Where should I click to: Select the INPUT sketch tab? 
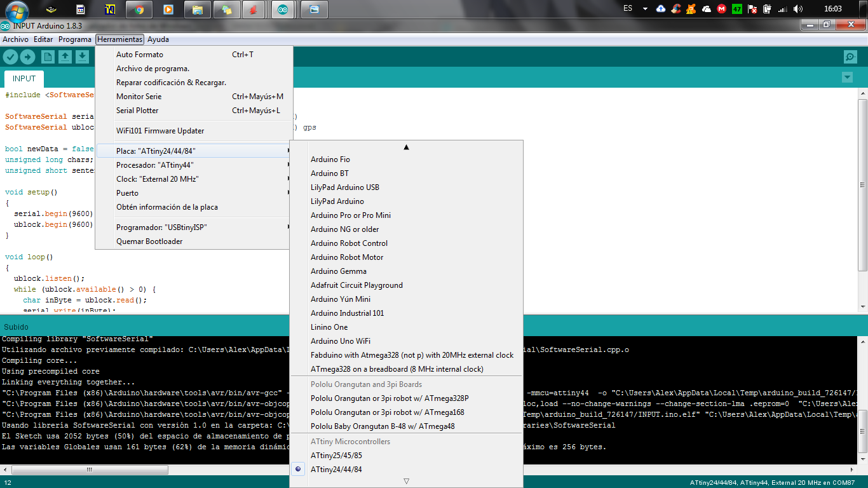coord(24,79)
